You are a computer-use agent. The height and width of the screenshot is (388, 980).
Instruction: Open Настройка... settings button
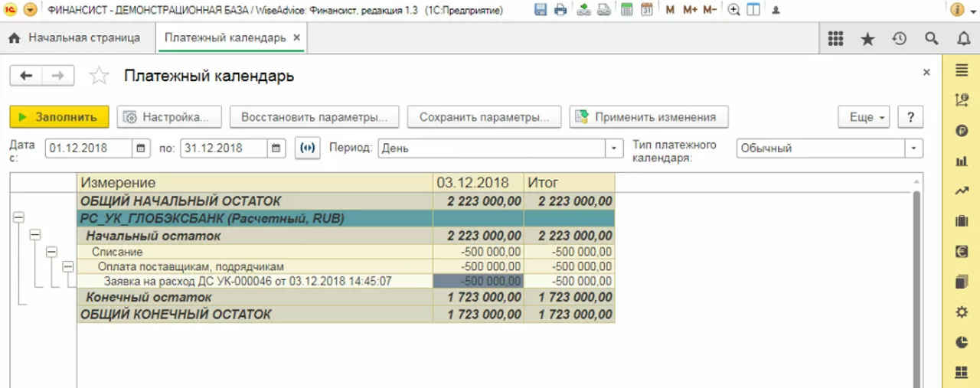pos(169,117)
